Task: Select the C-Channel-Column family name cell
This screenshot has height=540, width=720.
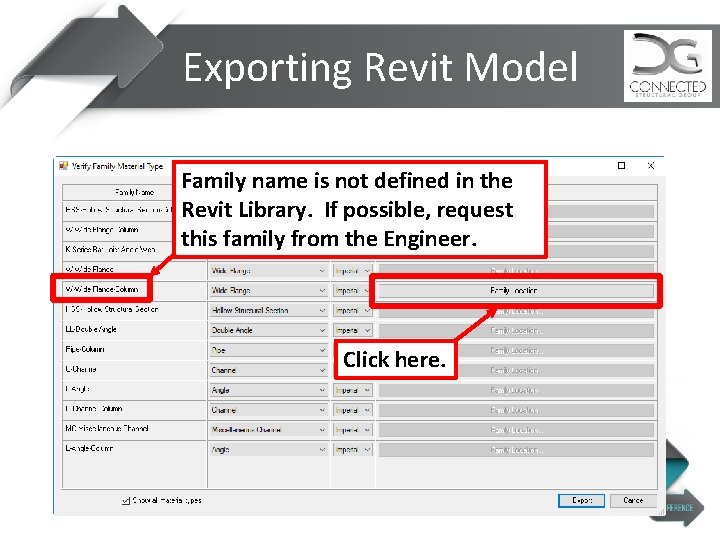Action: (x=135, y=409)
